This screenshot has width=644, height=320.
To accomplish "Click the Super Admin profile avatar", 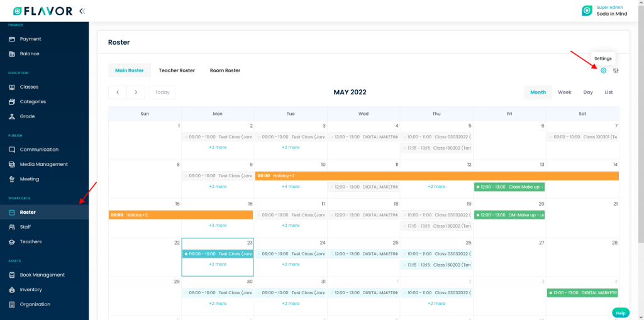I will (587, 11).
